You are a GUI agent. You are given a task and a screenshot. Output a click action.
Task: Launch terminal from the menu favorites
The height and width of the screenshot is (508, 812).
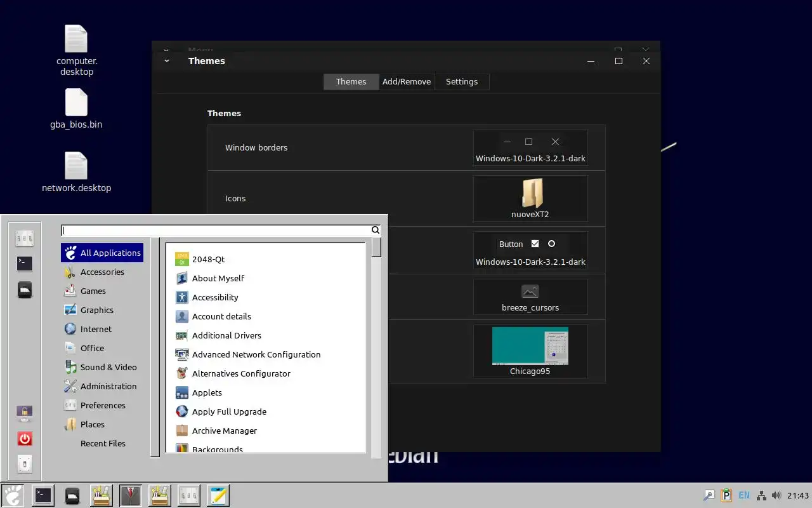(25, 263)
